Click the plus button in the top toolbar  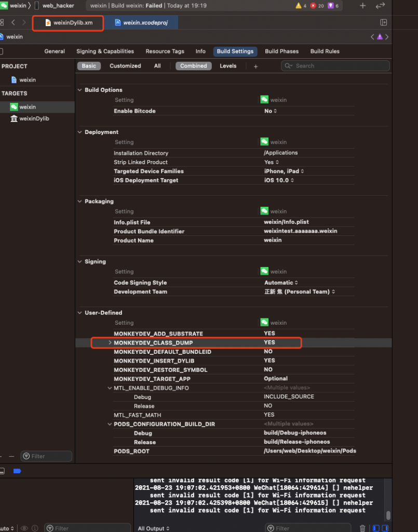tap(362, 6)
